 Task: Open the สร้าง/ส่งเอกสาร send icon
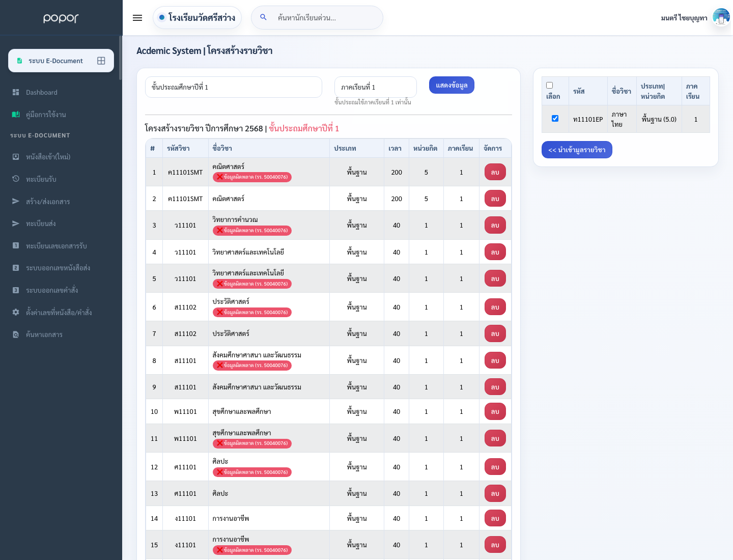tap(16, 202)
